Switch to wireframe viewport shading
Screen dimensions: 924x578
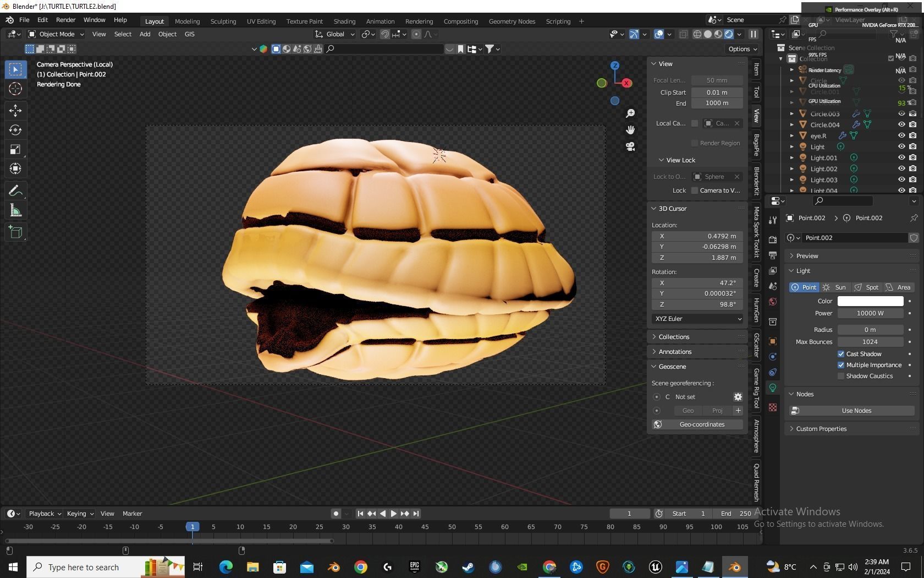click(x=697, y=34)
